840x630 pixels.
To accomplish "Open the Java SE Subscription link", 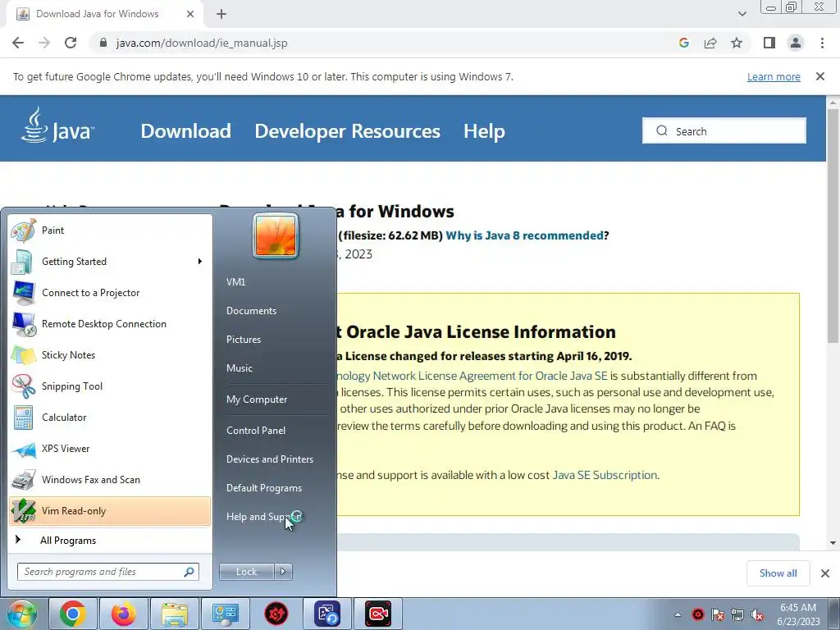I will [x=605, y=475].
